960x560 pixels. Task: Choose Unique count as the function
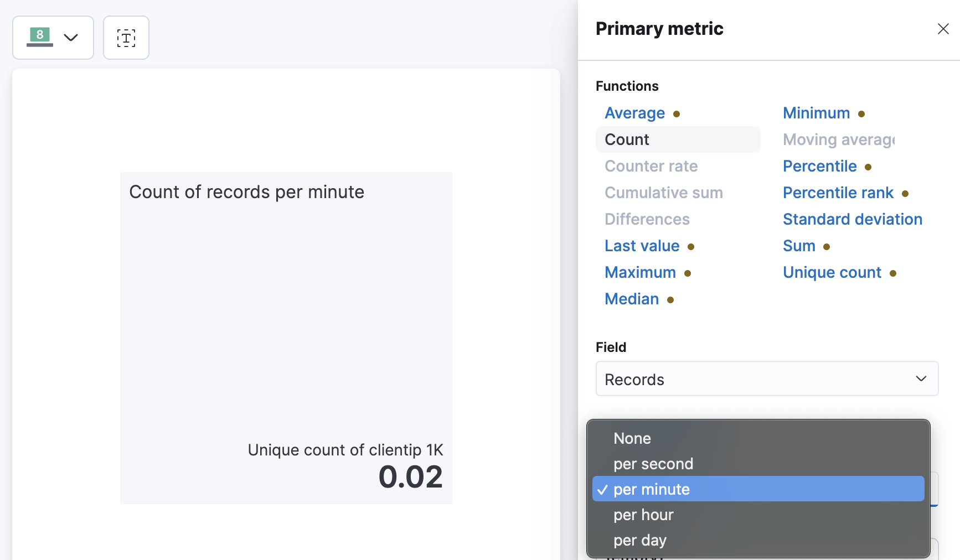832,272
